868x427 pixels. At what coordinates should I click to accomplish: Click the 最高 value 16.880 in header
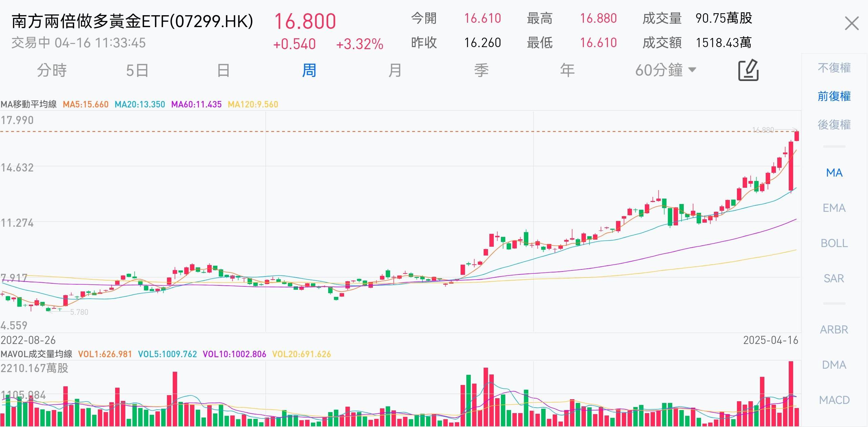[x=598, y=18]
